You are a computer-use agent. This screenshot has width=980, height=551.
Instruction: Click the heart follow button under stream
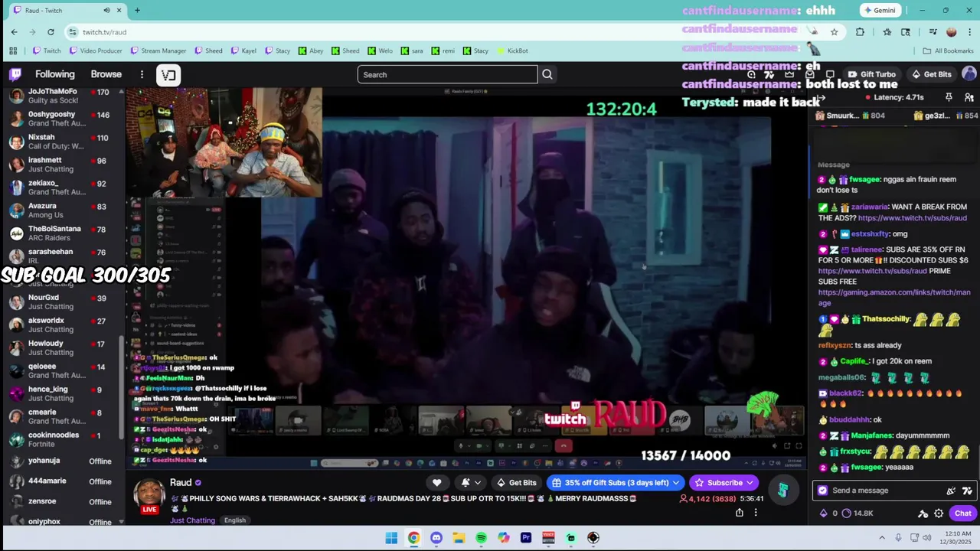click(x=437, y=483)
